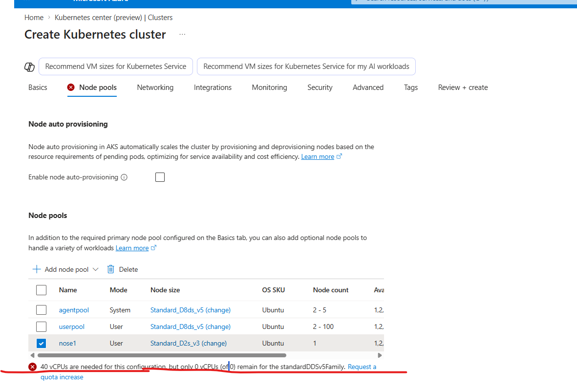577x392 pixels.
Task: Click the red error icon on the Node pools tab
Action: [x=71, y=87]
